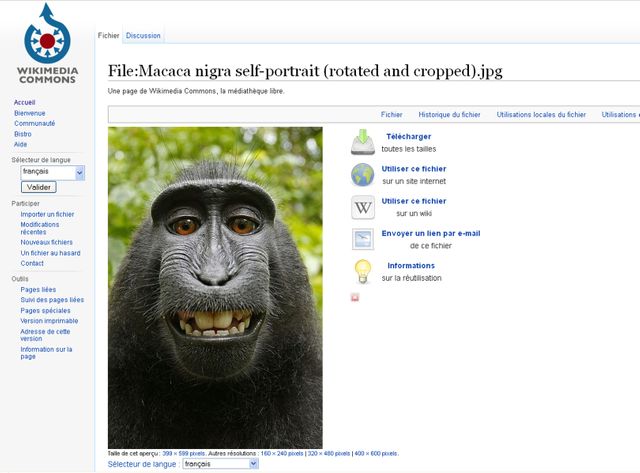Click Version imprimable

(x=49, y=321)
